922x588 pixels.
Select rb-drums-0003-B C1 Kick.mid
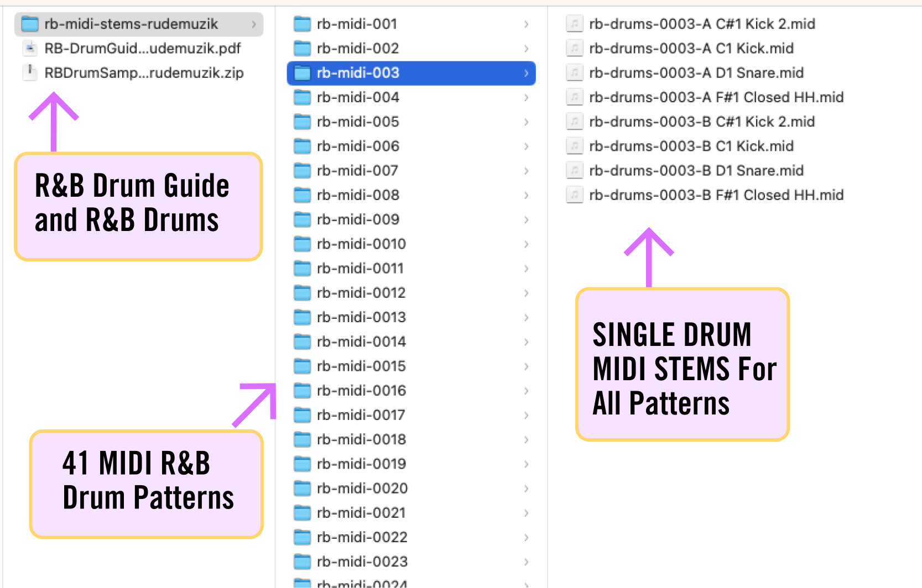[x=691, y=146]
